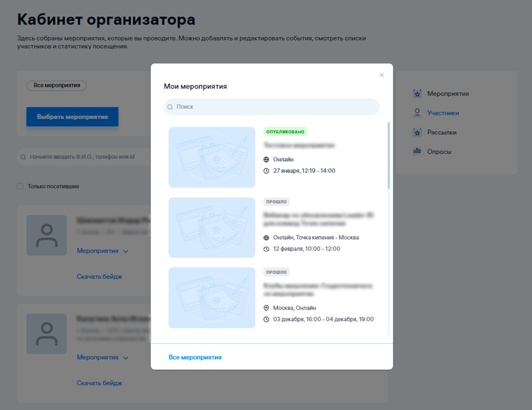This screenshot has width=532, height=410.
Task: Open the Рассылки section in the sidebar
Action: point(442,133)
